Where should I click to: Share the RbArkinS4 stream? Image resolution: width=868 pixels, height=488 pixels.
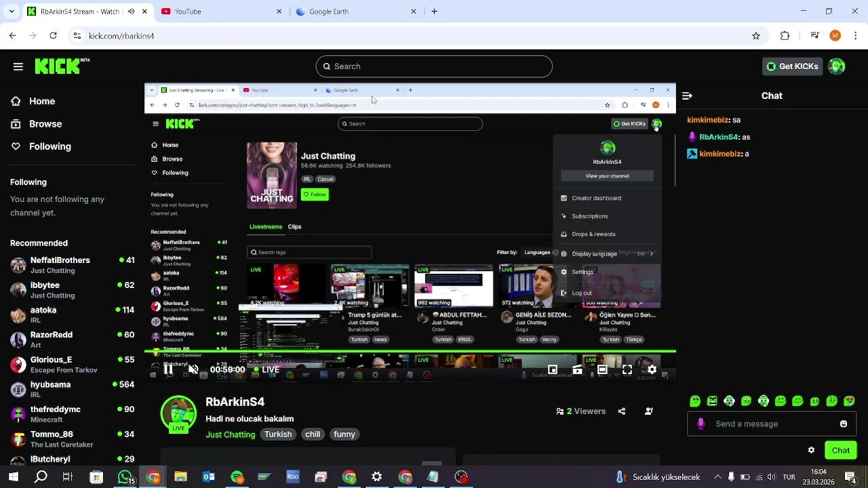(x=622, y=411)
